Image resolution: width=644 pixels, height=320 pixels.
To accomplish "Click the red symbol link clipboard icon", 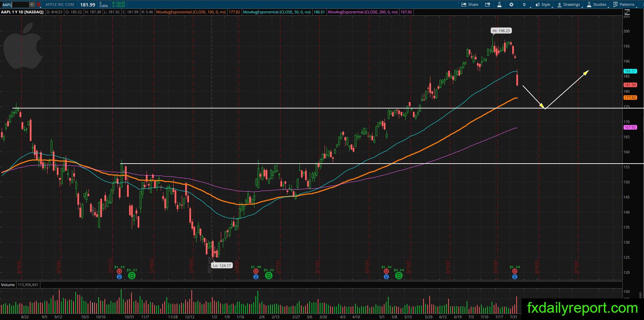I will click(39, 4).
